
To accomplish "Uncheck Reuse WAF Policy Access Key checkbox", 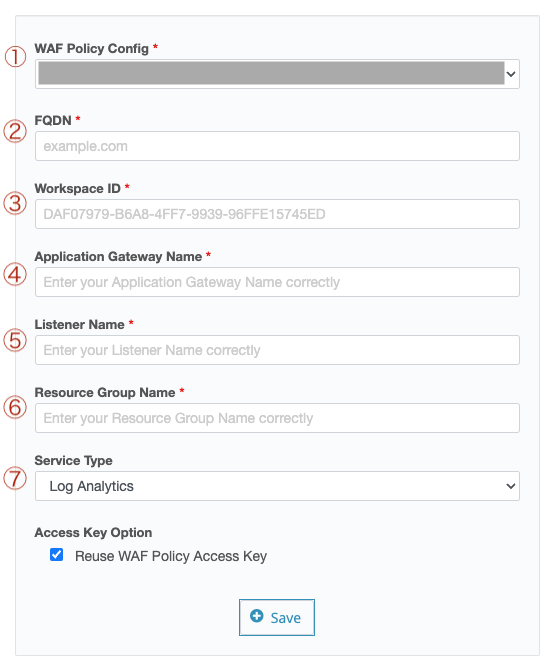I will (x=56, y=555).
